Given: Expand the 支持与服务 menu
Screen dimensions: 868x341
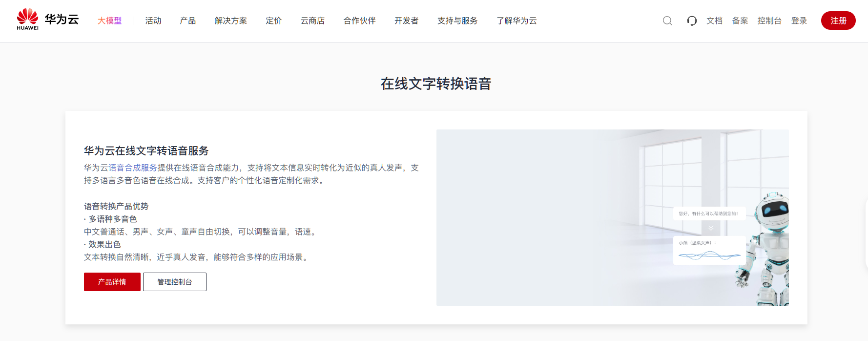Looking at the screenshot, I should (x=457, y=21).
